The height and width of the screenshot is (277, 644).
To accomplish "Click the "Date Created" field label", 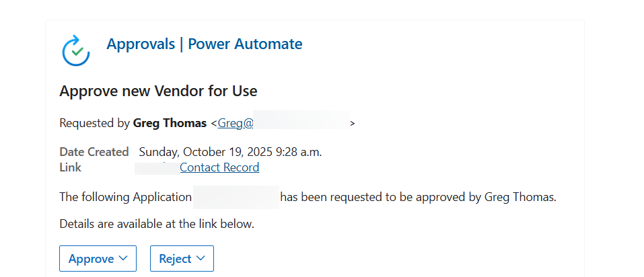I will (x=94, y=152).
